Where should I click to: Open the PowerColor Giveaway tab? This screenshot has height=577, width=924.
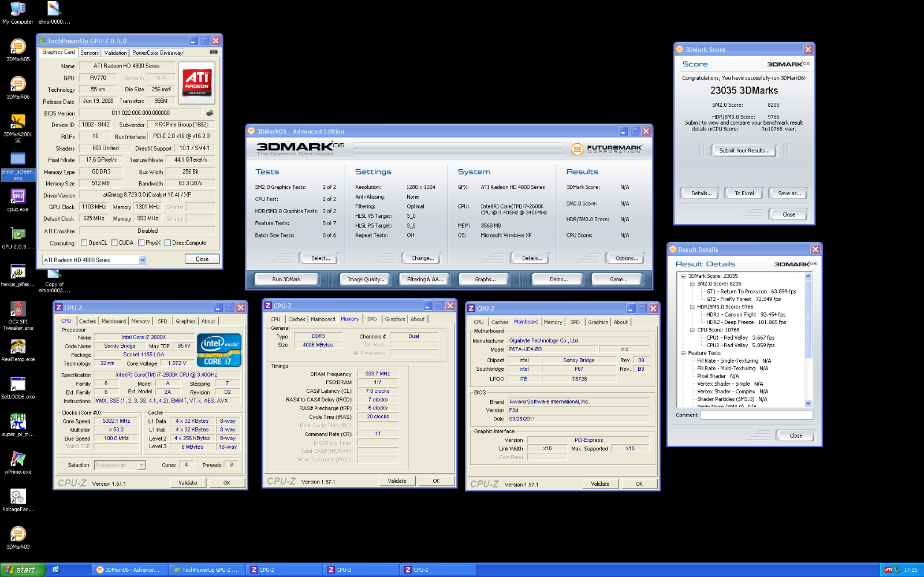(157, 53)
